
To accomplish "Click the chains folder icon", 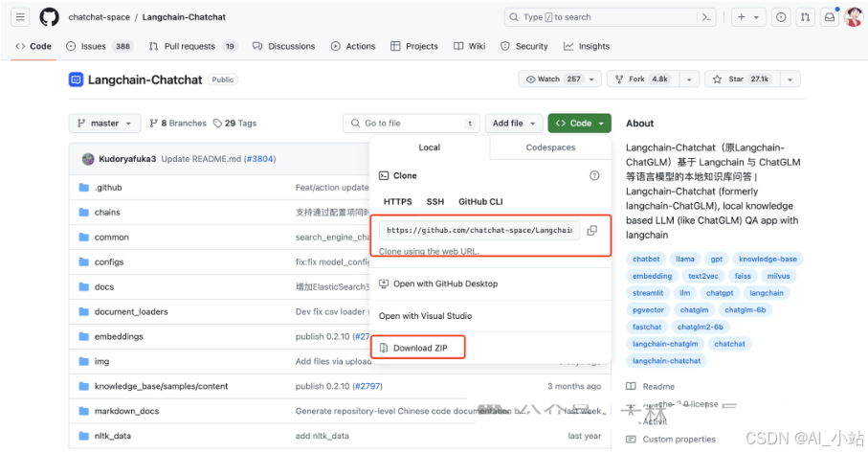I will (x=84, y=212).
